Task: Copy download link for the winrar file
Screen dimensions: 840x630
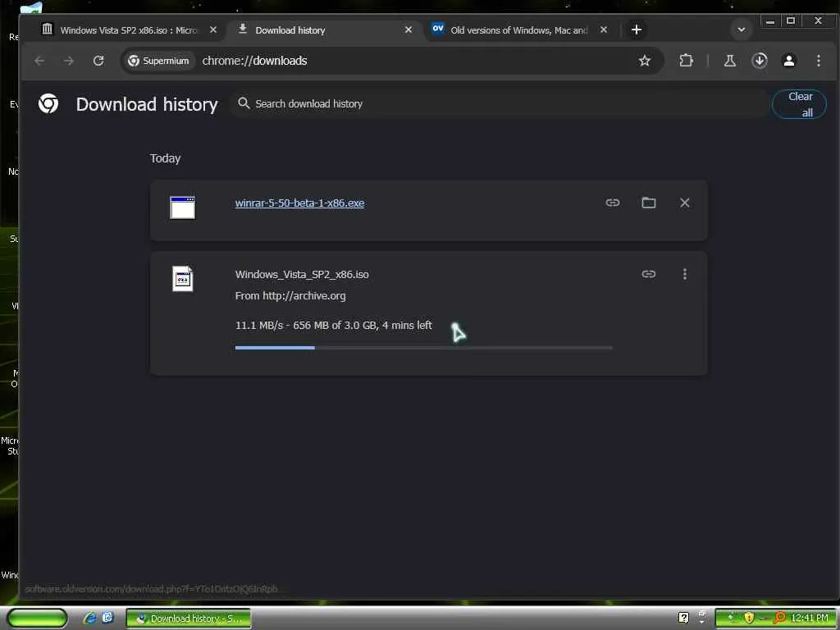Action: pos(612,203)
